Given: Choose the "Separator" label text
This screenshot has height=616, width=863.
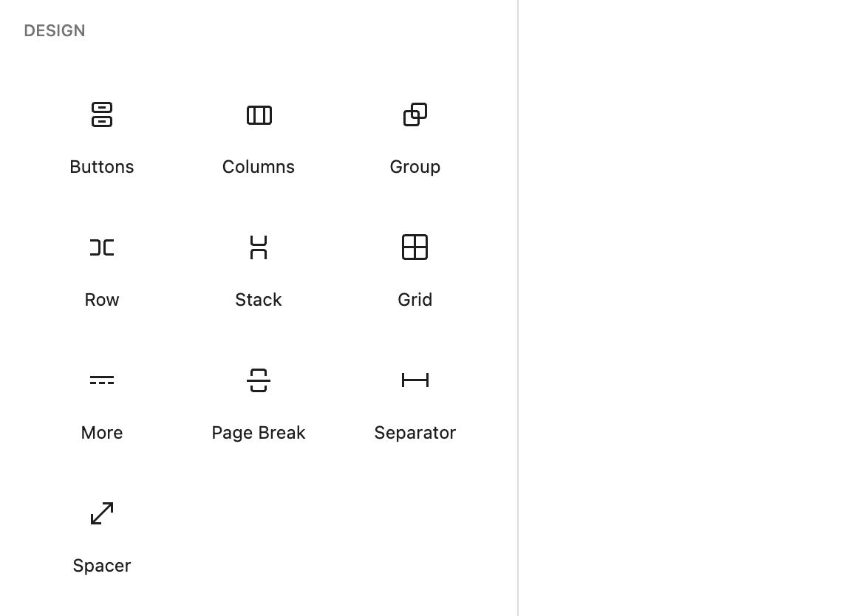Looking at the screenshot, I should tap(415, 433).
